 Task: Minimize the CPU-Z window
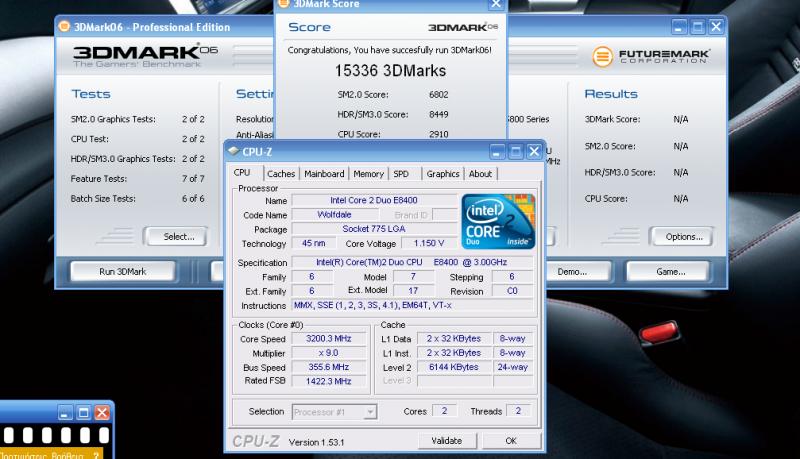coord(497,151)
